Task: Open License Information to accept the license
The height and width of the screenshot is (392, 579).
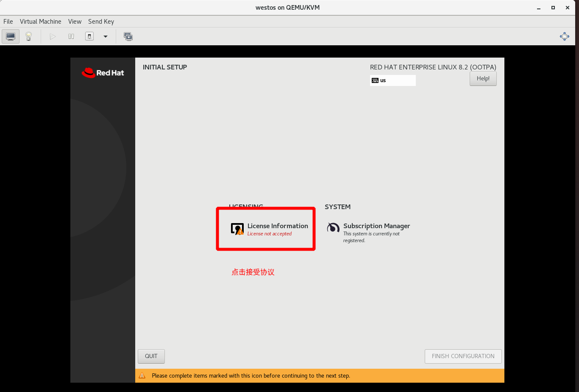Action: (269, 229)
